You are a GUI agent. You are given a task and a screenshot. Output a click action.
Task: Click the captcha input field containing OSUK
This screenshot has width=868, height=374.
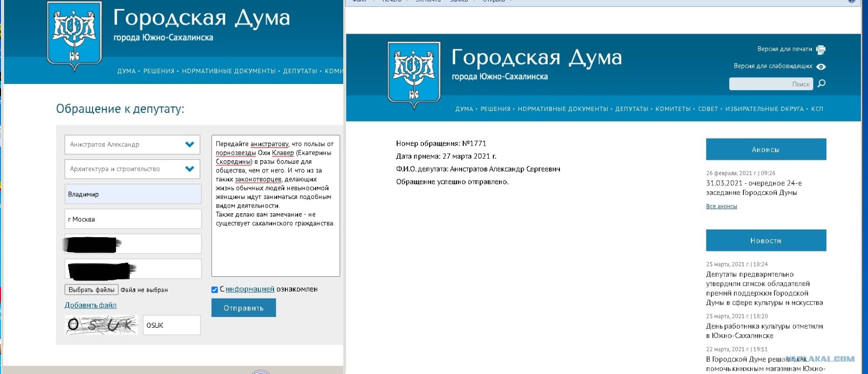[171, 325]
